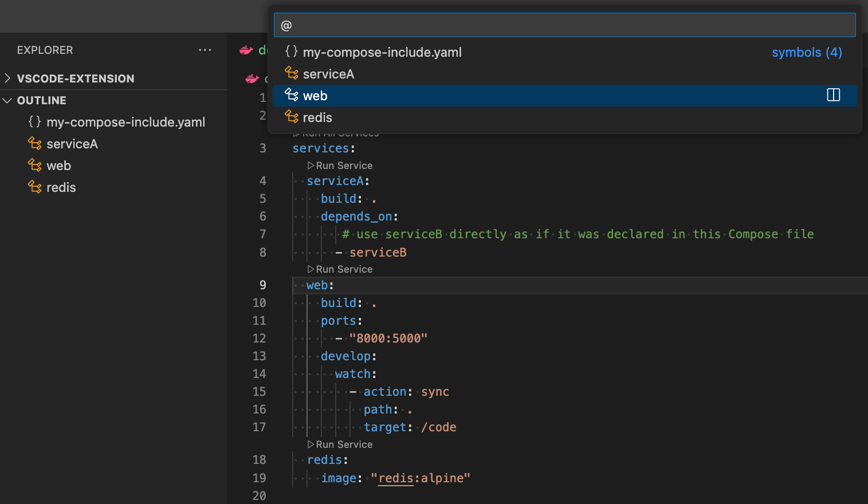The width and height of the screenshot is (868, 504).
Task: Click inside the @ symbol search field
Action: coord(564,25)
